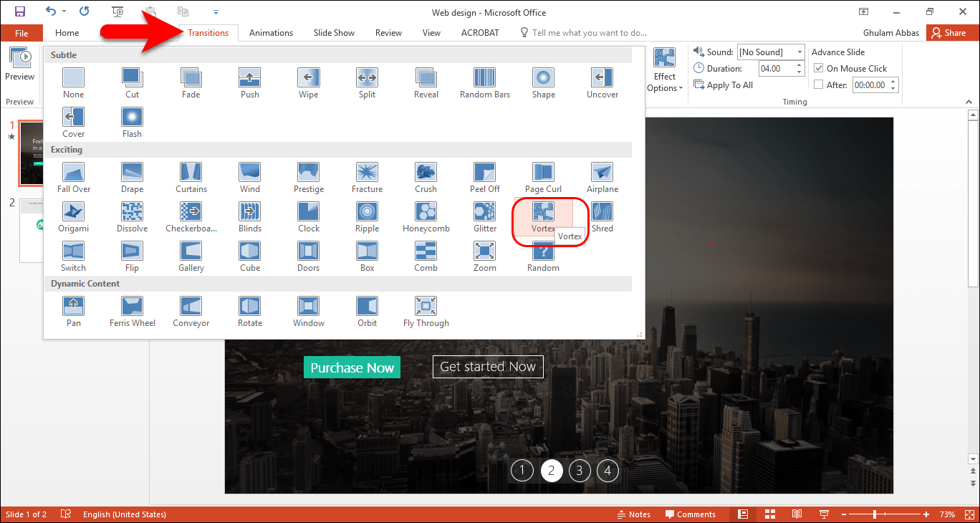Pick the Ferris Wheel dynamic transition

[x=133, y=312]
